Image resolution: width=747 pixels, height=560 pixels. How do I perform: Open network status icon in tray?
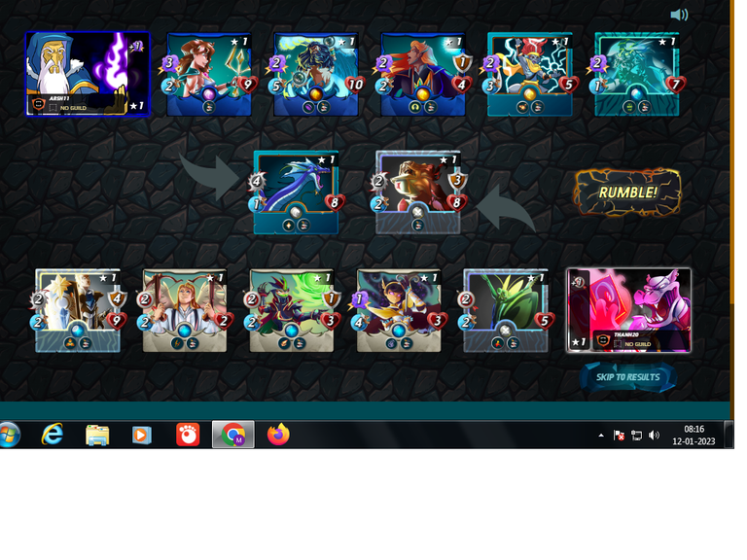pyautogui.click(x=636, y=436)
